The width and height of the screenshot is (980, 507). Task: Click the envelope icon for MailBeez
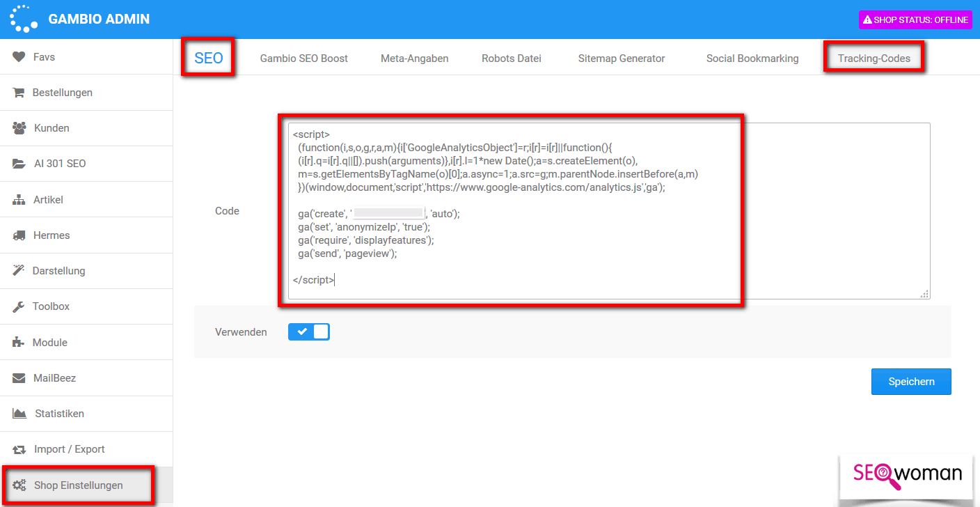19,378
